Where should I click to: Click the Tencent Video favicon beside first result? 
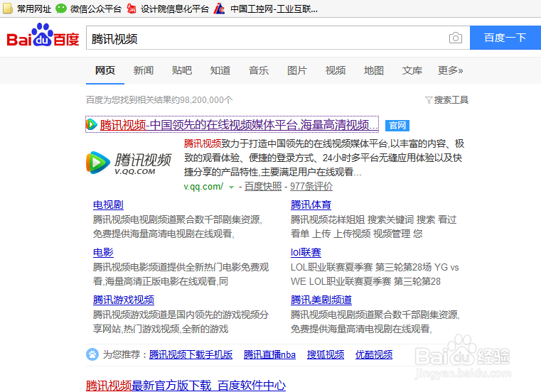[92, 124]
